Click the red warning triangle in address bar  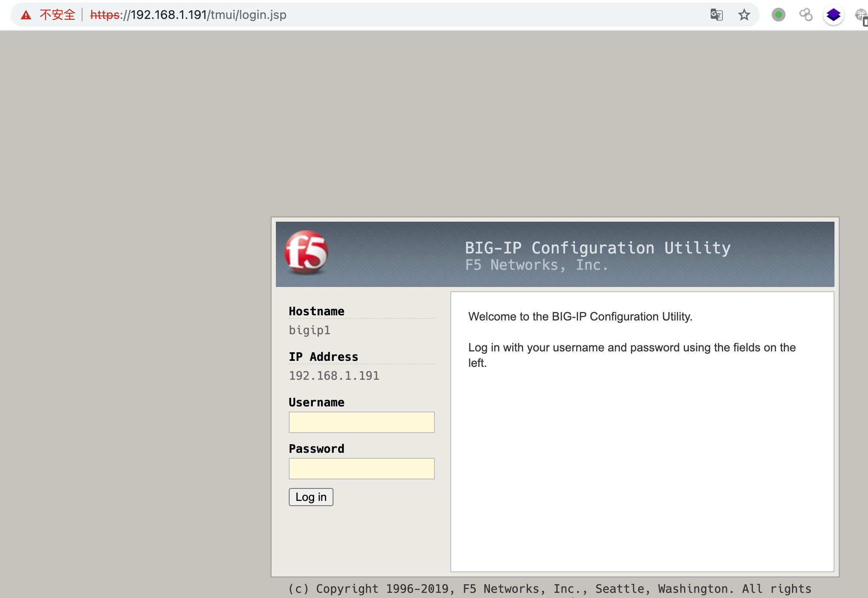pos(27,14)
